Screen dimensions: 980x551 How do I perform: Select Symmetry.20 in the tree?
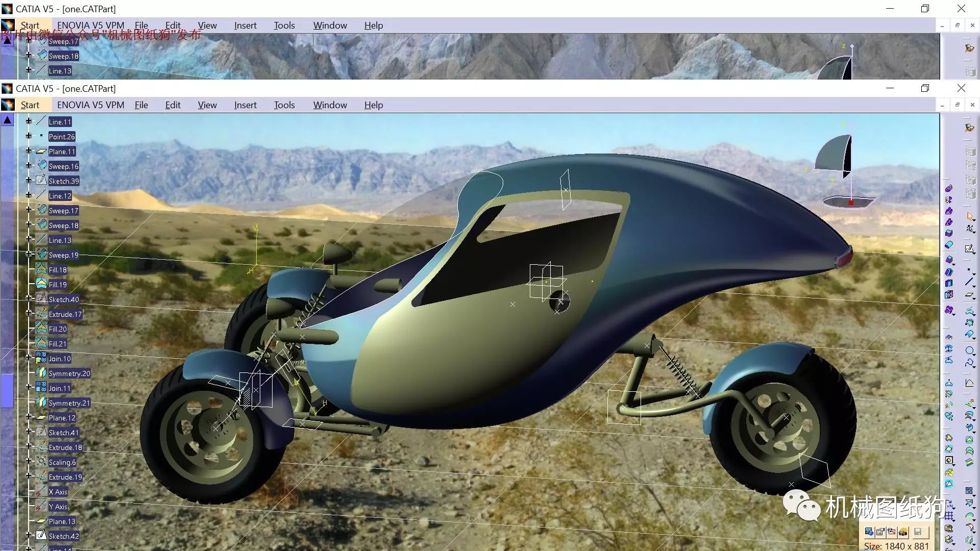tap(69, 373)
